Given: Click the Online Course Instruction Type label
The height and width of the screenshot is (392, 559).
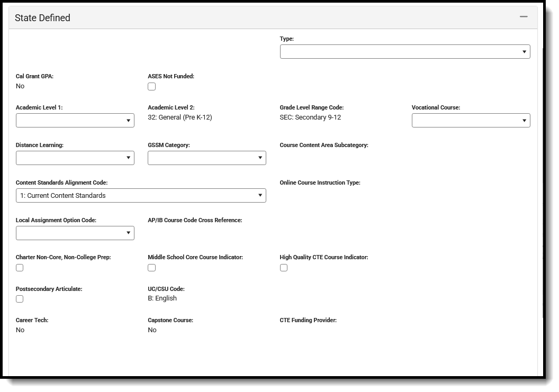Looking at the screenshot, I should coord(320,183).
